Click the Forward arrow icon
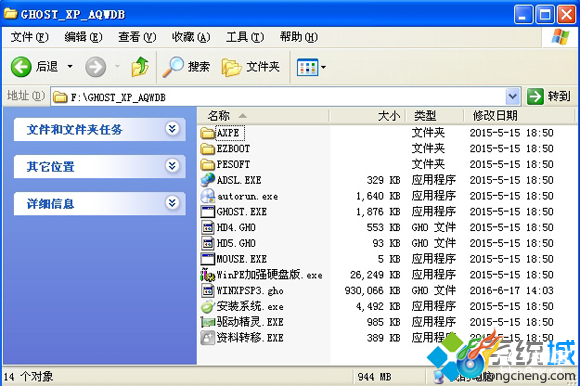 point(95,67)
